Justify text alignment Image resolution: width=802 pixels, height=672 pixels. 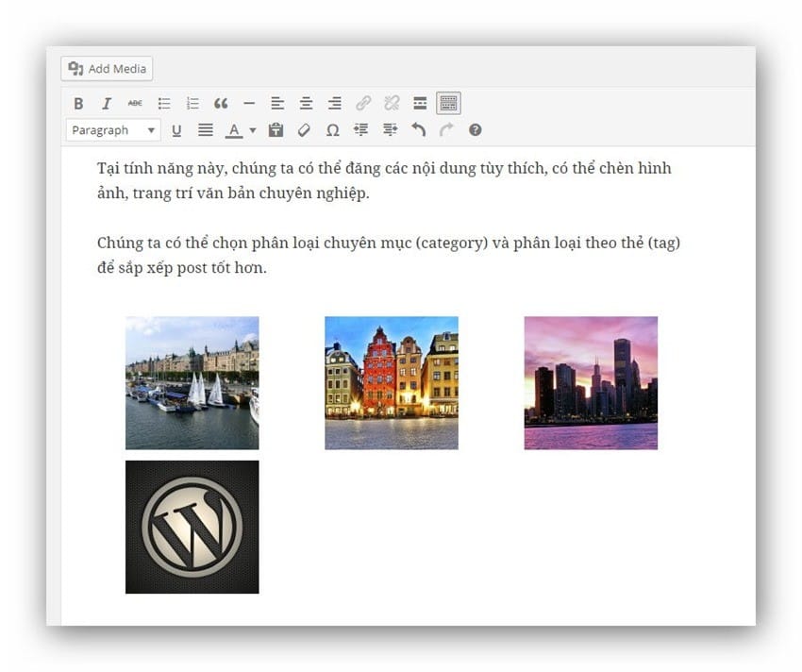[205, 130]
